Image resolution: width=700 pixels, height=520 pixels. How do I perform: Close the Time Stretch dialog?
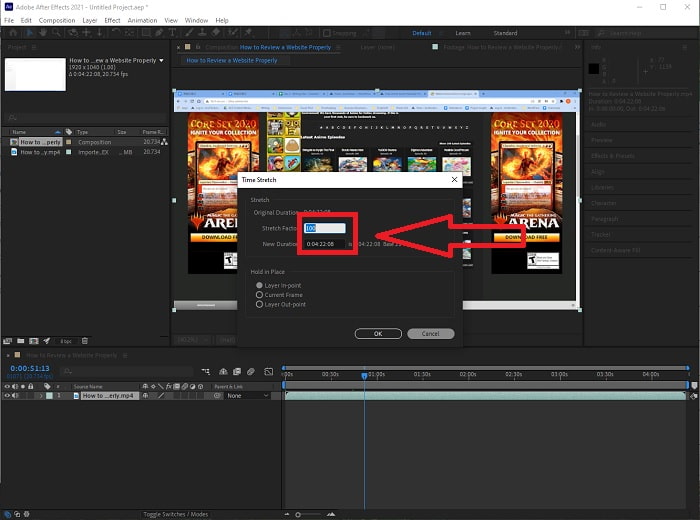click(455, 179)
